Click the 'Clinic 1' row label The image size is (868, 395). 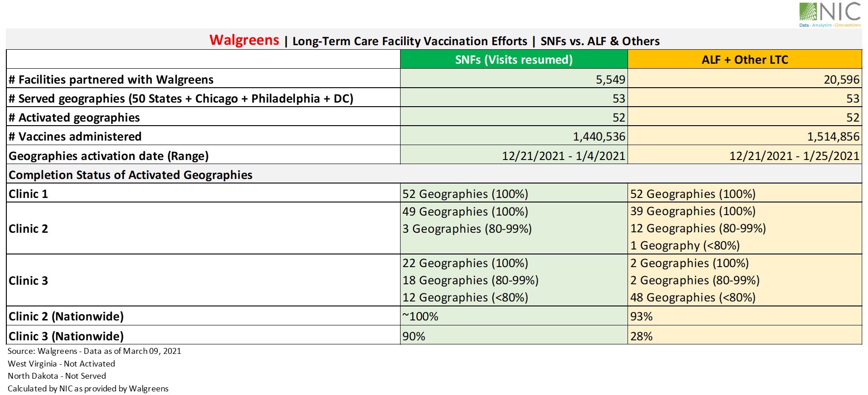28,194
